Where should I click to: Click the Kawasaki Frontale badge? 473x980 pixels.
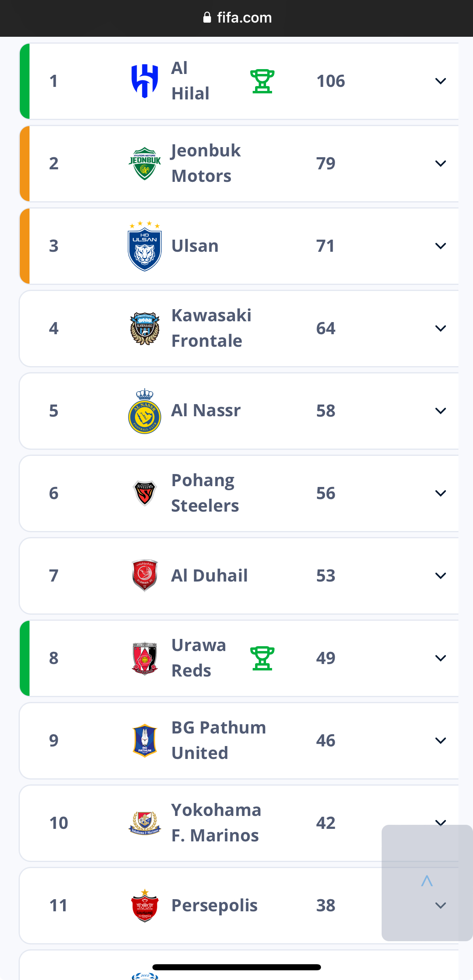145,329
